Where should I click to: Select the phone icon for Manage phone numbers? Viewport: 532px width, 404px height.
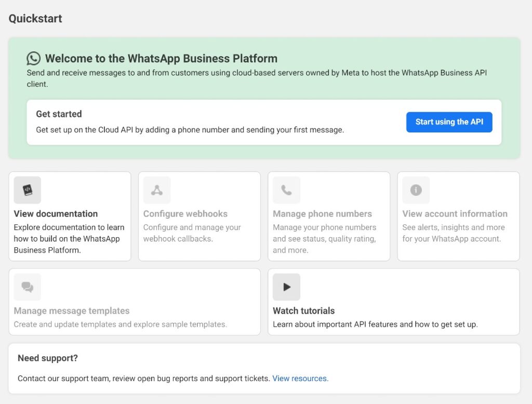pyautogui.click(x=286, y=190)
